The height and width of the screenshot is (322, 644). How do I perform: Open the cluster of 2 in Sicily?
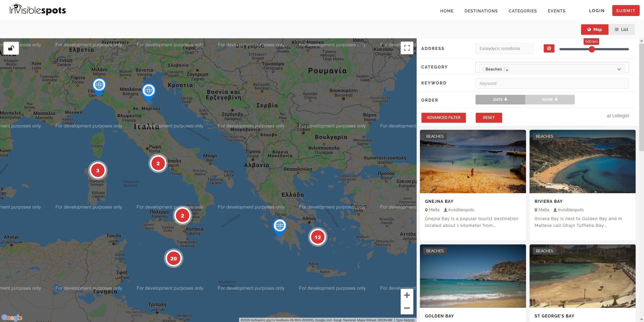pos(182,216)
